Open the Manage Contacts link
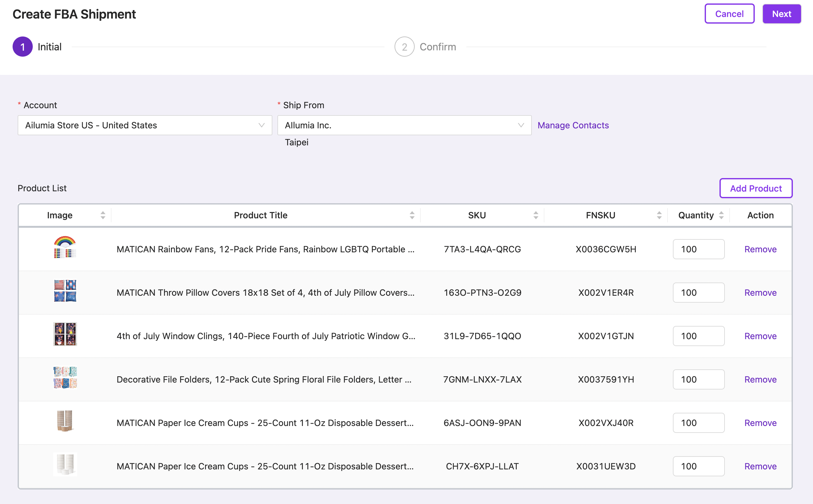 (573, 125)
